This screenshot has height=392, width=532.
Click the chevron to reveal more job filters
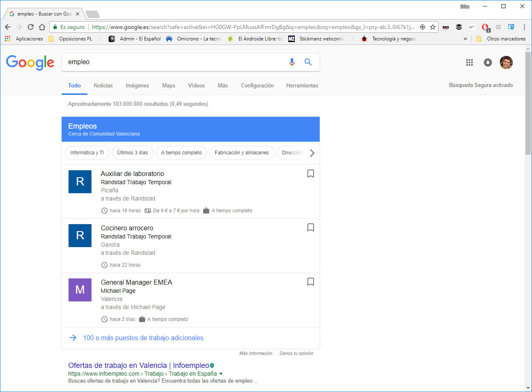point(312,153)
